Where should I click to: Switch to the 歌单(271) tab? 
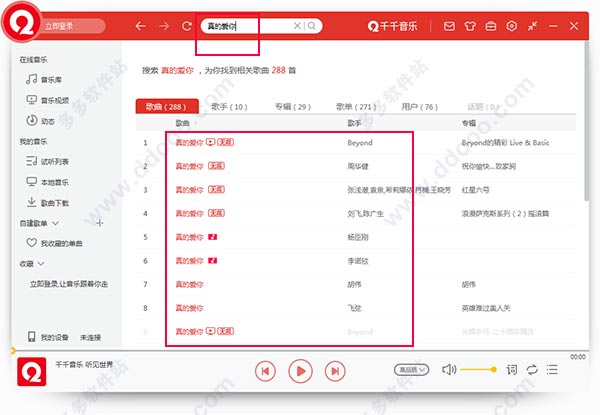(354, 106)
